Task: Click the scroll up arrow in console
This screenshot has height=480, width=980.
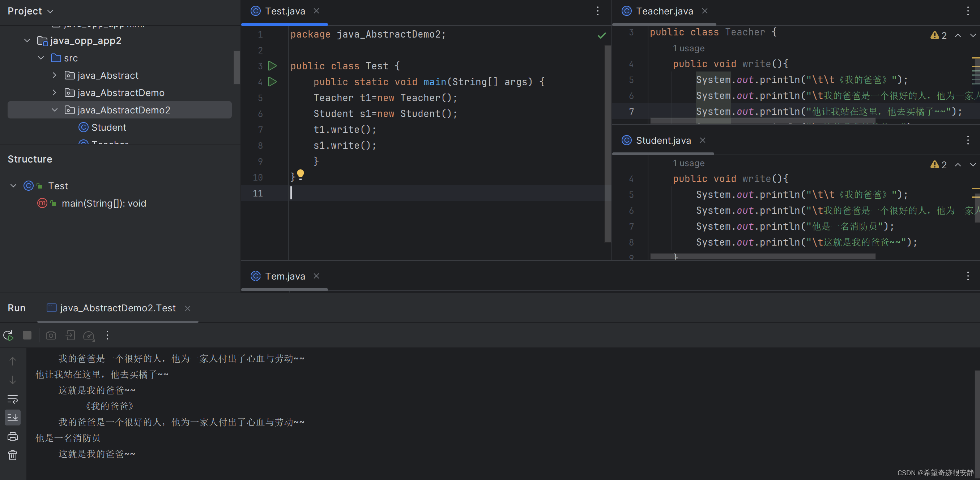Action: click(13, 361)
